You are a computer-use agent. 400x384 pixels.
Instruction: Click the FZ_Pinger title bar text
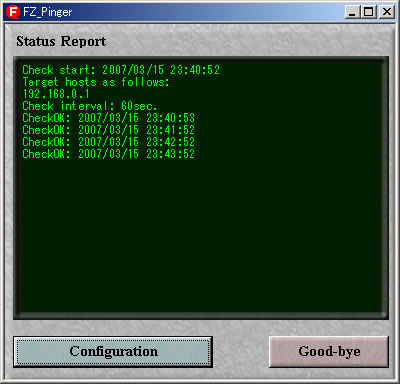coord(48,12)
